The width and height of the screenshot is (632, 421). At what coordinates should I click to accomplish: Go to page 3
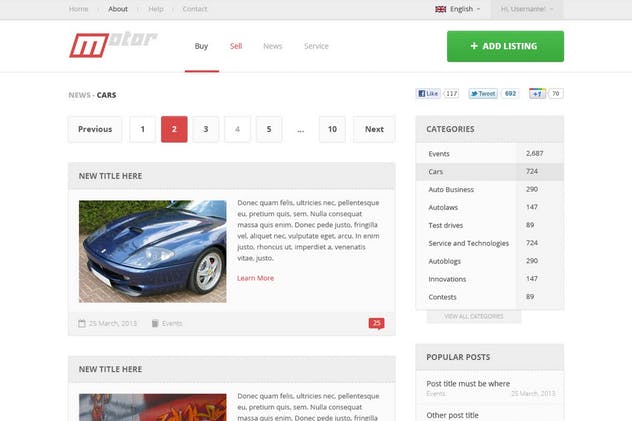coord(206,129)
